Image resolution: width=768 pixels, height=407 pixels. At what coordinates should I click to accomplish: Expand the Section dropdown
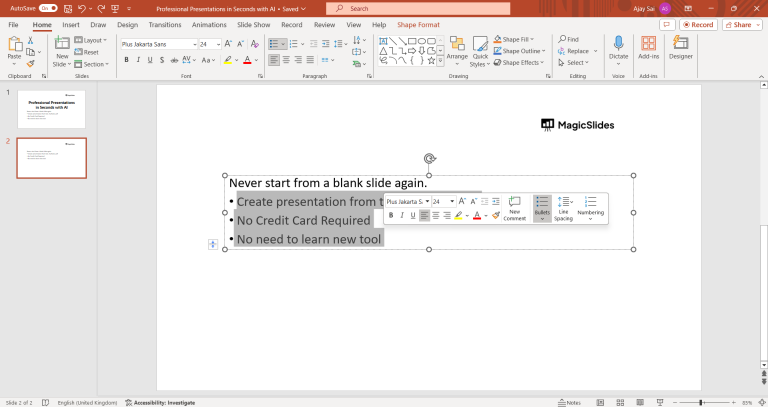click(x=92, y=64)
